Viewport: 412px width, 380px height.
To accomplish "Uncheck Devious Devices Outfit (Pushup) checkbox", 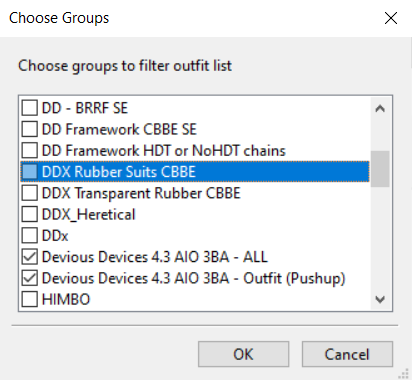I will 30,279.
